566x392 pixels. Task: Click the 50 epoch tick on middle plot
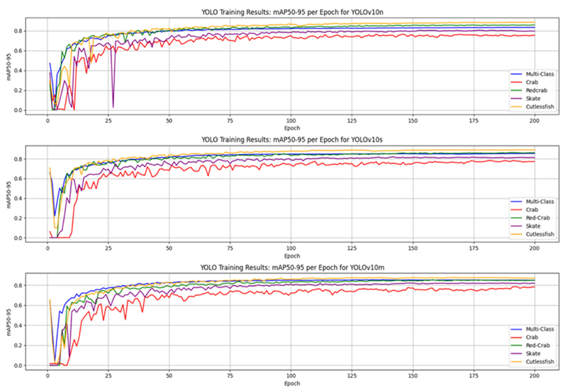click(169, 248)
